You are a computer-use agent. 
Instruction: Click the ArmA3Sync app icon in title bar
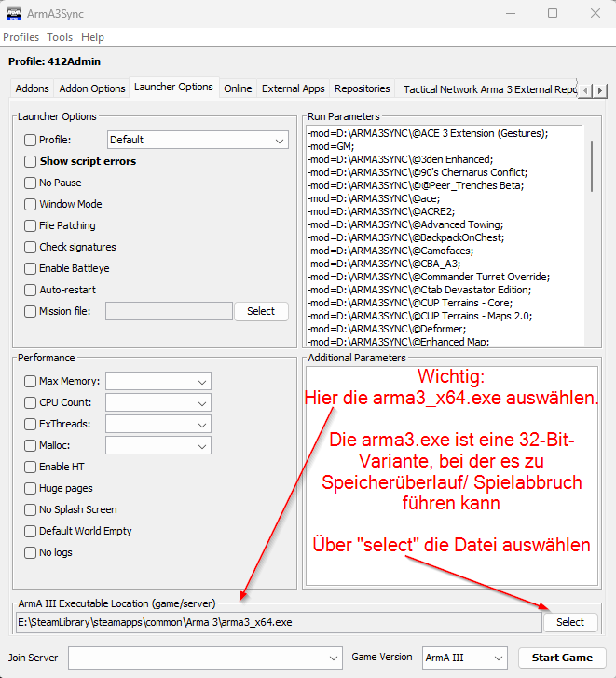point(14,13)
